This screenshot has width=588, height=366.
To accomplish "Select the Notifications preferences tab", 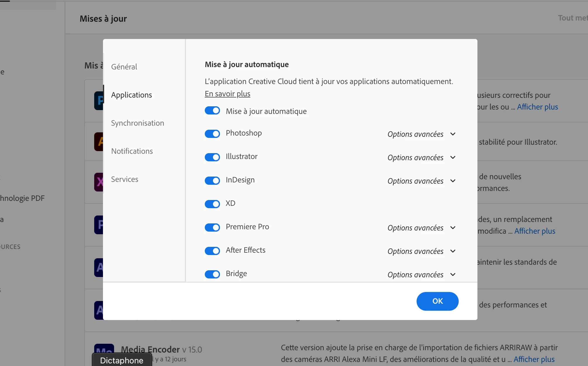I will click(x=132, y=151).
